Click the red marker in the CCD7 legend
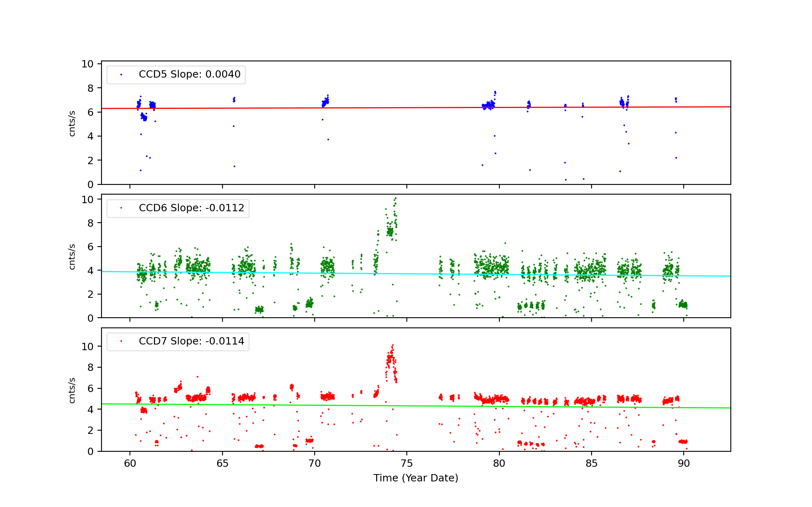 pos(121,341)
